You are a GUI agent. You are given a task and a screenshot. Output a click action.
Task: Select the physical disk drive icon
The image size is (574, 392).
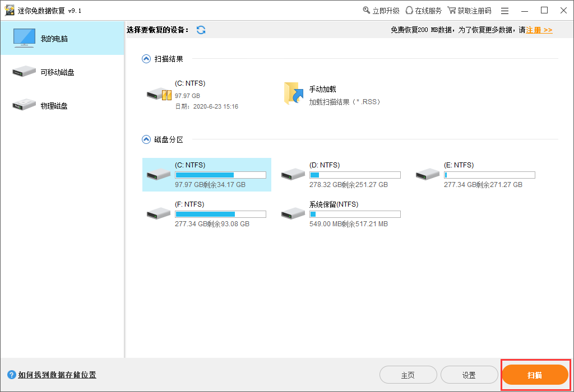[24, 105]
